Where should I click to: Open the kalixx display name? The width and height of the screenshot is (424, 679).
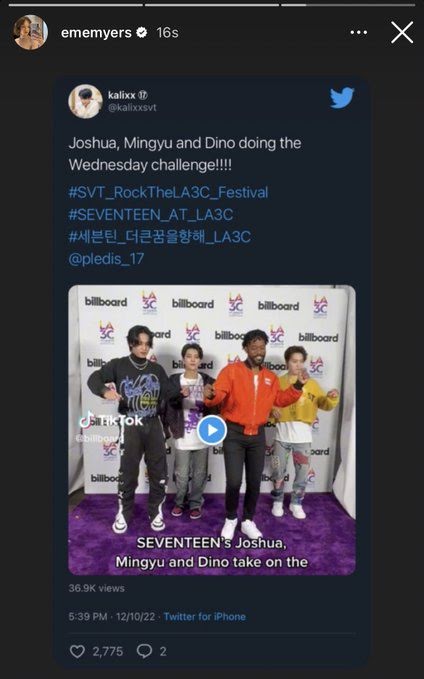122,95
